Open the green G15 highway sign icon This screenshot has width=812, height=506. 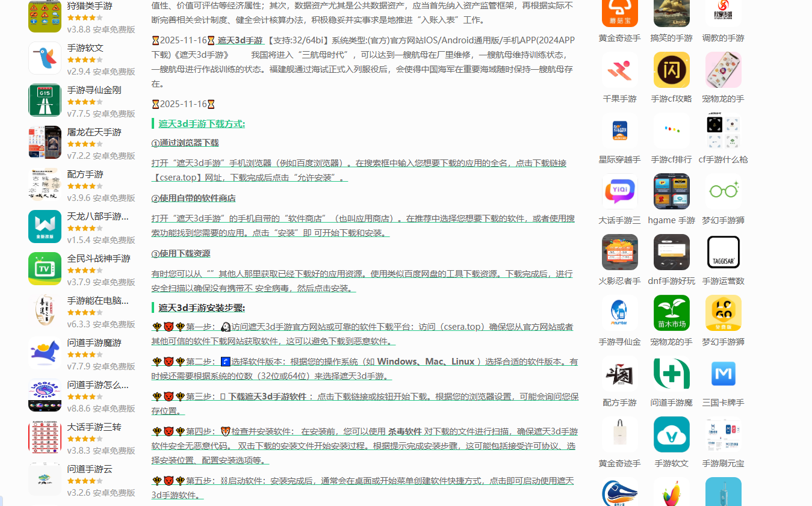tap(45, 100)
